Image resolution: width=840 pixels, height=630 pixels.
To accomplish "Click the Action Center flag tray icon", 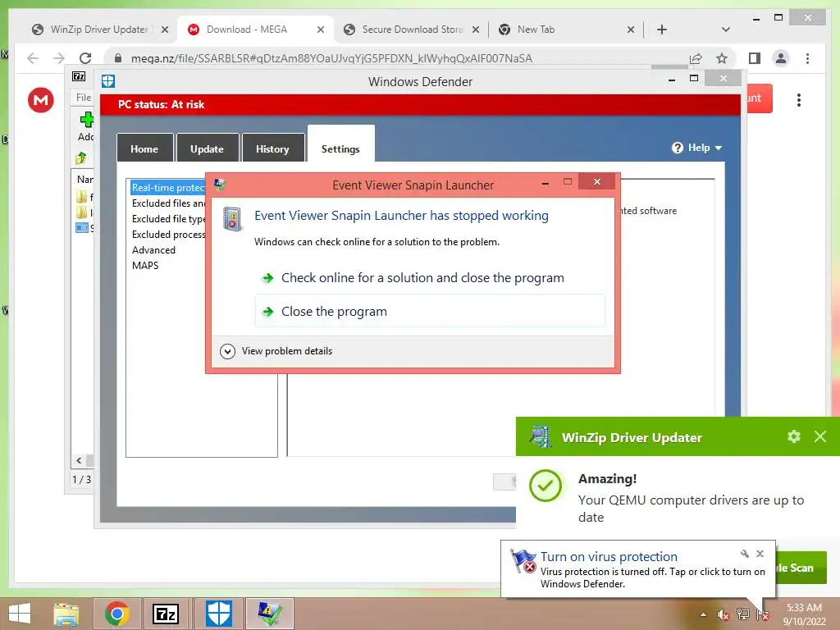I will pyautogui.click(x=763, y=614).
